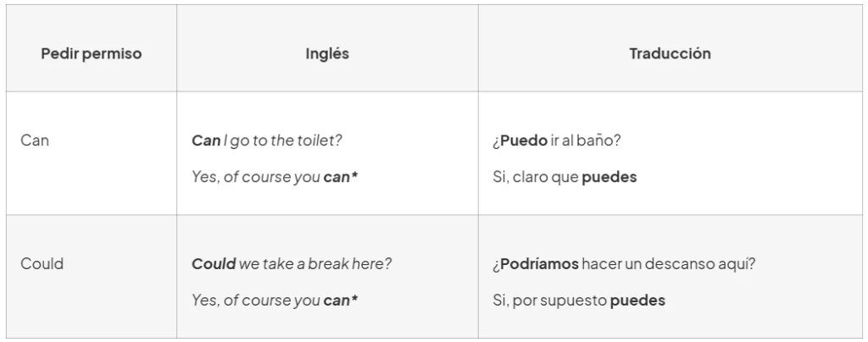Click the translation '¿Puedo ir al baño?'

tap(557, 141)
